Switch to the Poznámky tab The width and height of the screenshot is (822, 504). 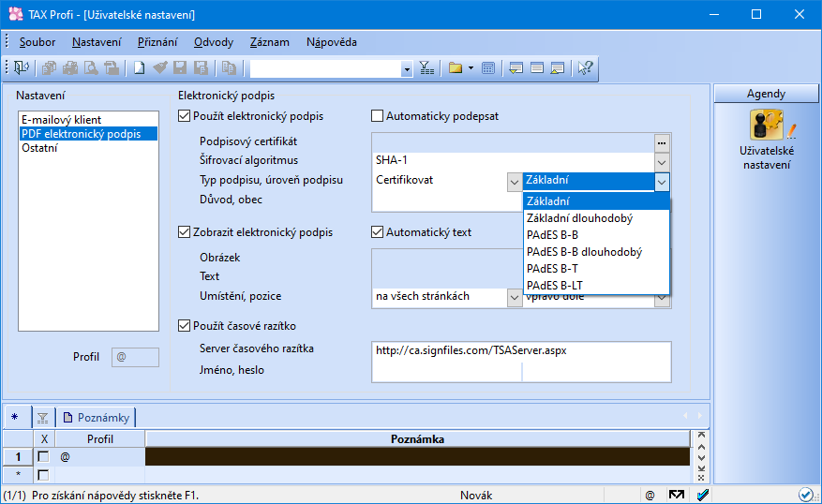[96, 418]
